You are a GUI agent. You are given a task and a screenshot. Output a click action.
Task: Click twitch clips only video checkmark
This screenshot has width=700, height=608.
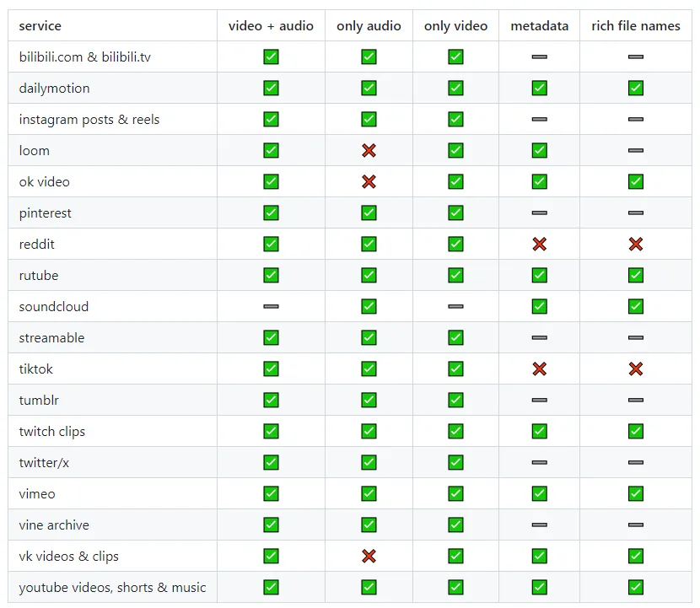click(455, 432)
